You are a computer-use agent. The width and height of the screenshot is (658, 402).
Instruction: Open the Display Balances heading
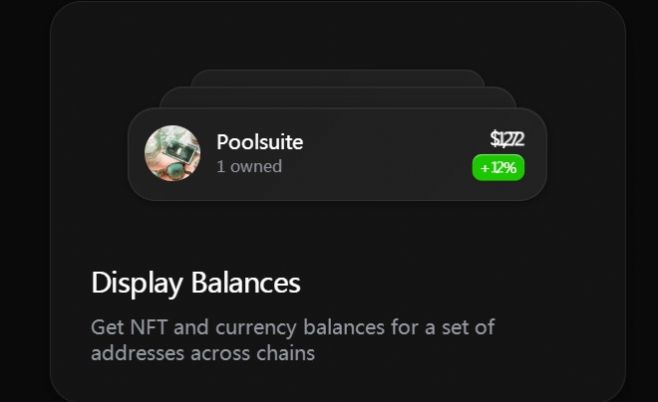[196, 283]
